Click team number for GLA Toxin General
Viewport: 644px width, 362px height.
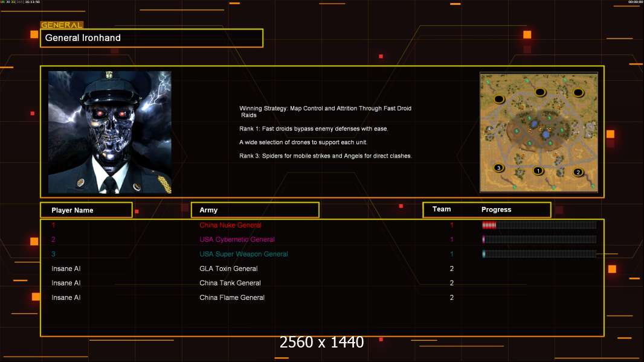click(x=452, y=268)
